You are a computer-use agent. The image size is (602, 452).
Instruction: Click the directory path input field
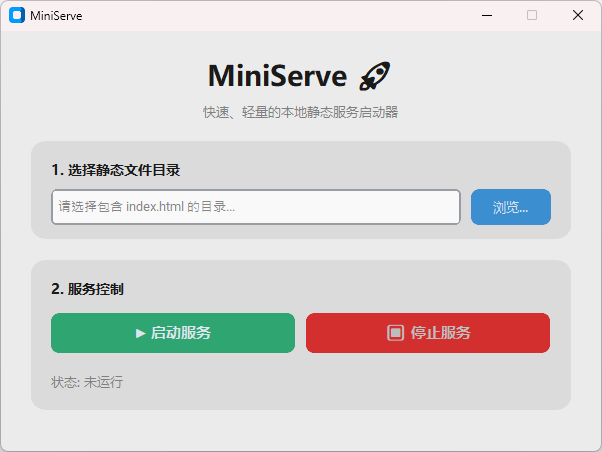[256, 207]
